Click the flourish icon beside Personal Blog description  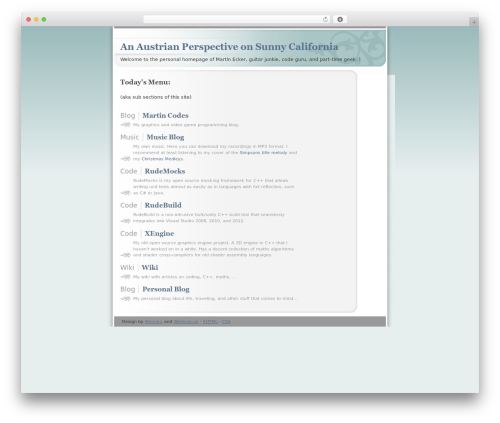[x=126, y=298]
